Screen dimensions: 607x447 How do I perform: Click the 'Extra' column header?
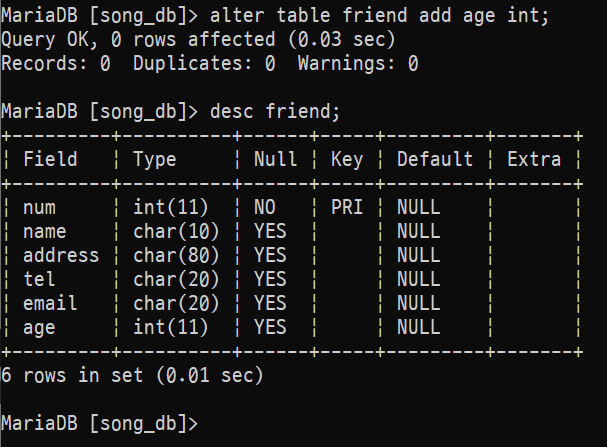[533, 159]
